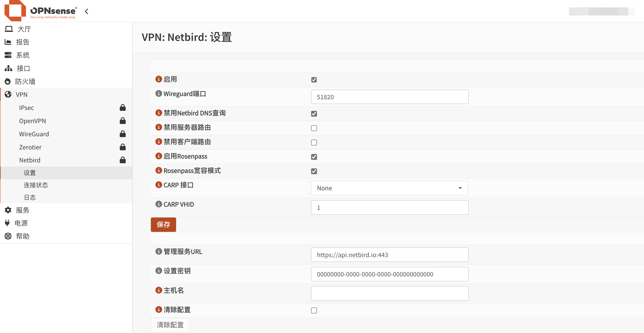Enable the 禁用服务器路由 checkbox
Image resolution: width=644 pixels, height=333 pixels.
314,128
